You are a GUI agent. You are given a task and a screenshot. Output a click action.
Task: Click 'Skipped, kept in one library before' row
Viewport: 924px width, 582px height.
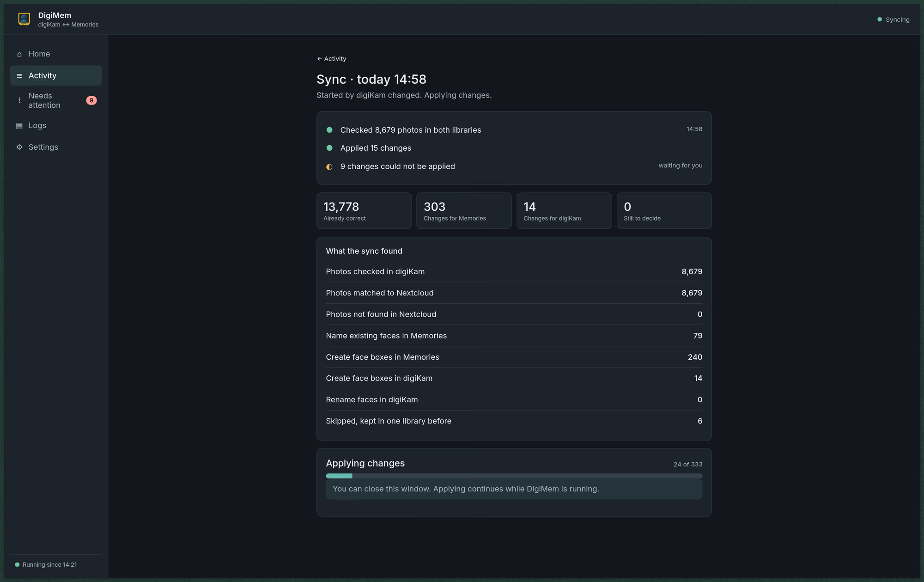pyautogui.click(x=514, y=421)
